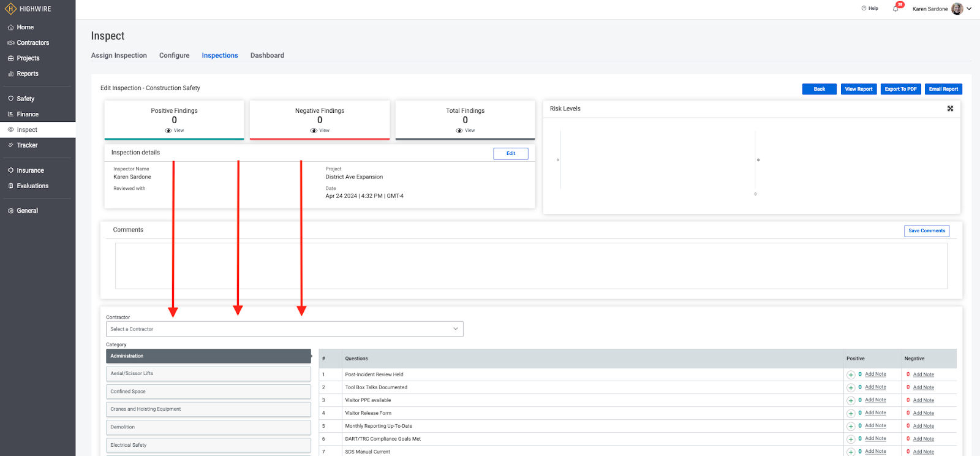This screenshot has width=980, height=456.
Task: Add positive finding for Tool Box Talks Documented
Action: [851, 387]
